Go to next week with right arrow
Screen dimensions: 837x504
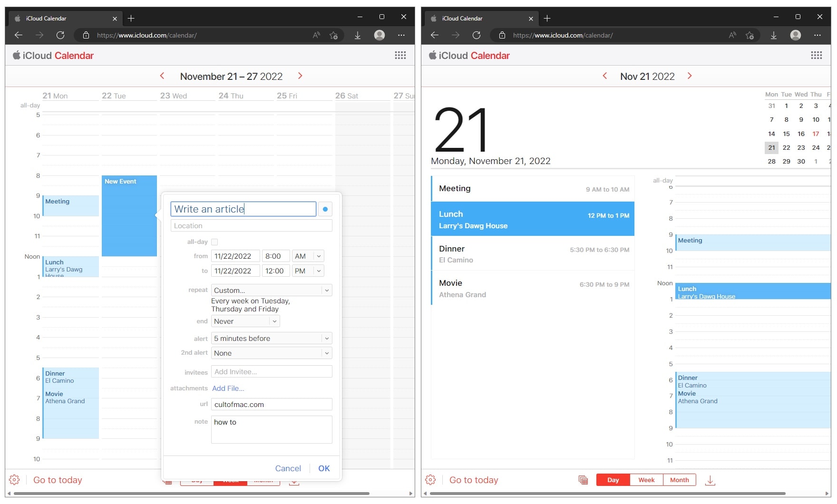[300, 76]
